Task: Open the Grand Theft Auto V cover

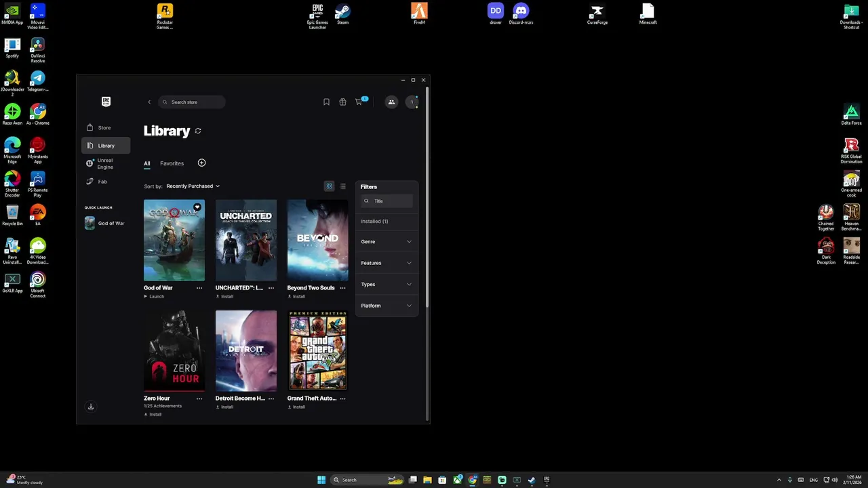Action: (x=317, y=351)
